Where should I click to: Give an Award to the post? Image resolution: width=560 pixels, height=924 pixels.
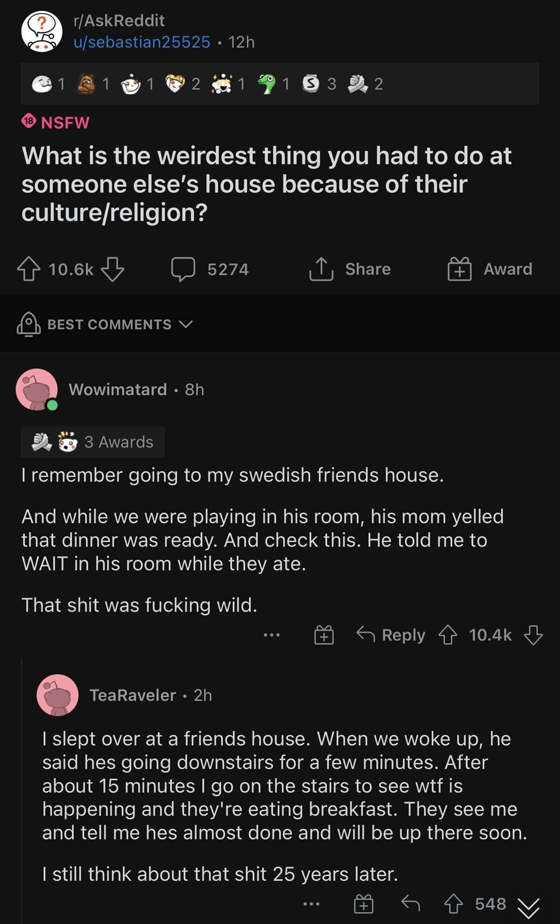490,269
